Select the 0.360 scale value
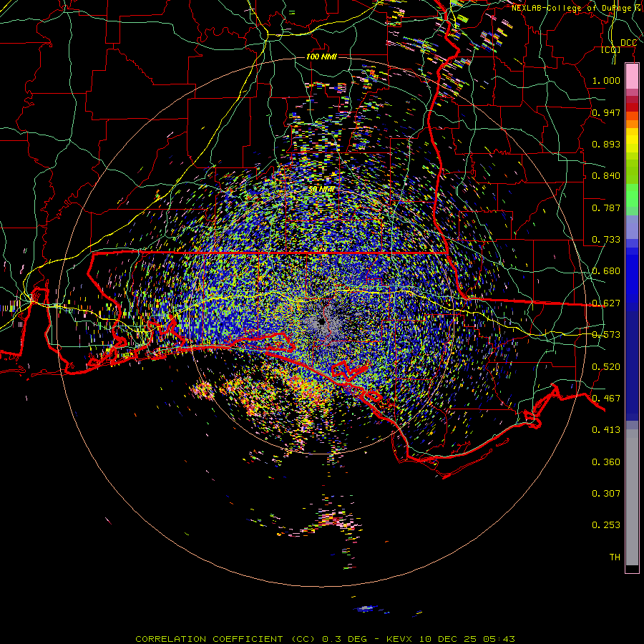Image resolution: width=644 pixels, height=644 pixels. click(606, 462)
